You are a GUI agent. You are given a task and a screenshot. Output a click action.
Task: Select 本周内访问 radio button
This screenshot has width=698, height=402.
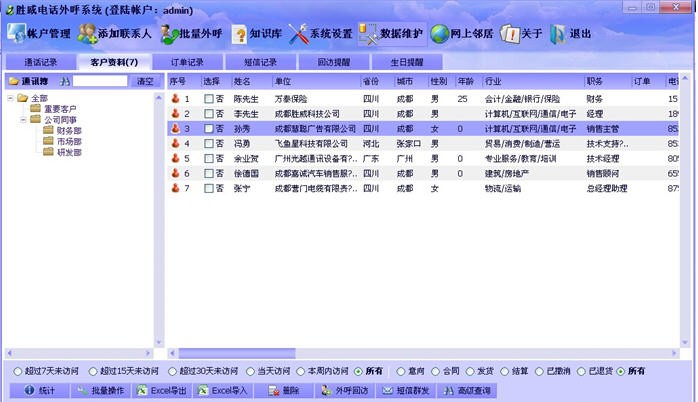tap(301, 371)
